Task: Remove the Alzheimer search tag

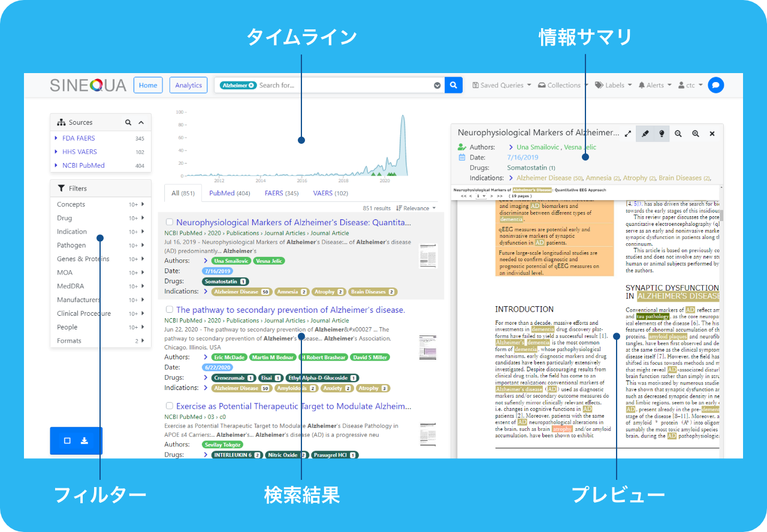Action: [x=252, y=85]
